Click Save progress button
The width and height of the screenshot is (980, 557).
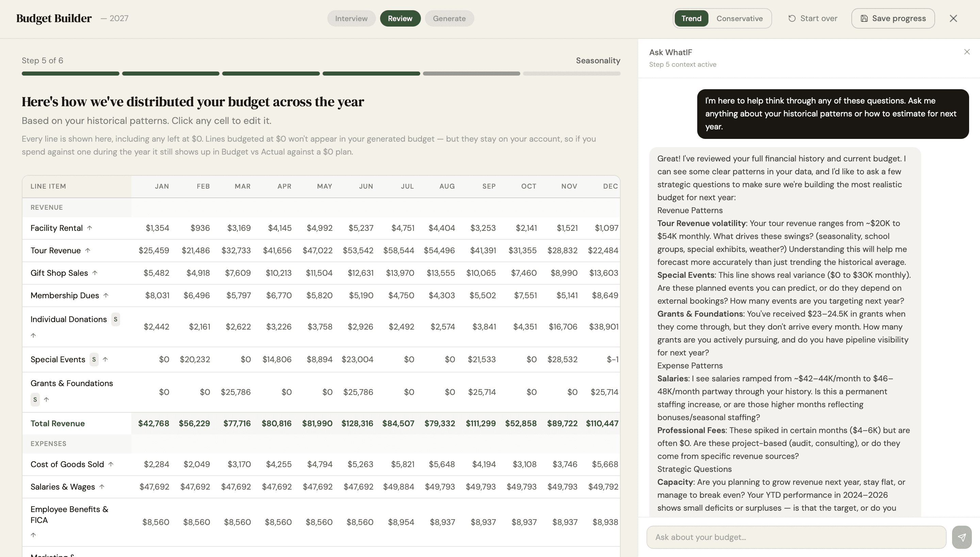tap(893, 18)
